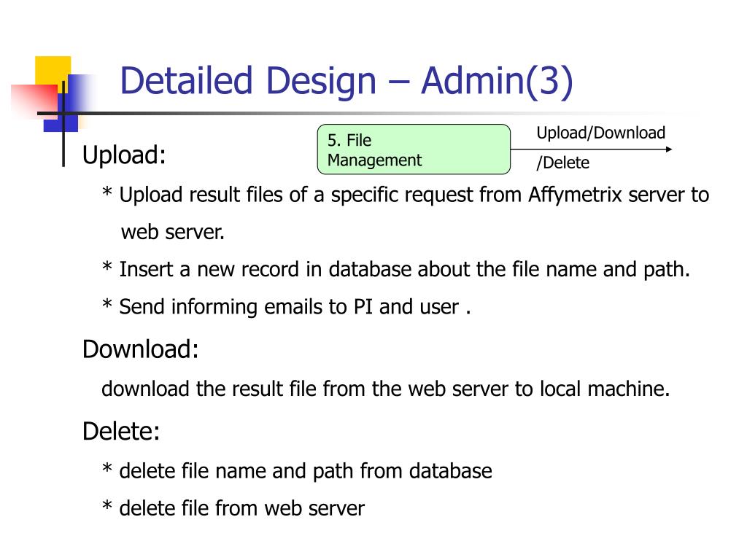This screenshot has height=560, width=747.
Task: Select the '5. File Management' green box
Action: coord(414,149)
